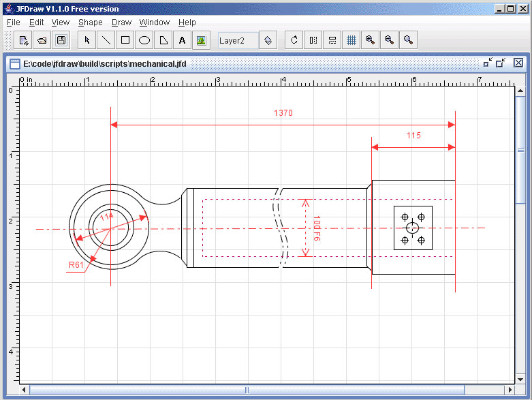Image resolution: width=532 pixels, height=400 pixels.
Task: Toggle the grid display icon
Action: (351, 40)
